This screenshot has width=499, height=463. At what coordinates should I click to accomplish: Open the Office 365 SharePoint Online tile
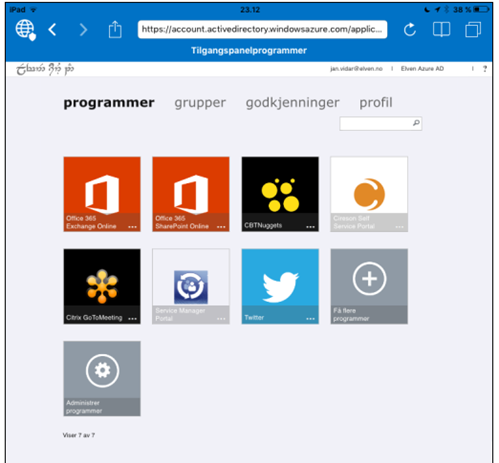191,194
